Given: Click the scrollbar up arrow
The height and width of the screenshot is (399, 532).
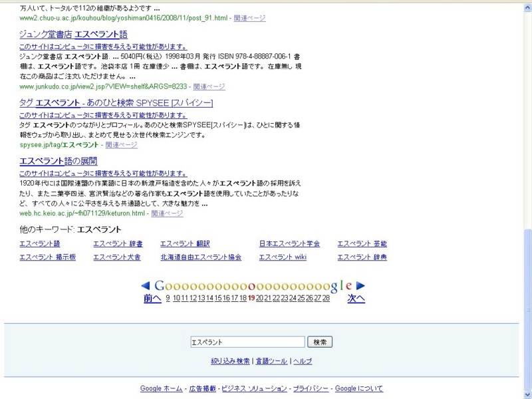Looking at the screenshot, I should (528, 7).
